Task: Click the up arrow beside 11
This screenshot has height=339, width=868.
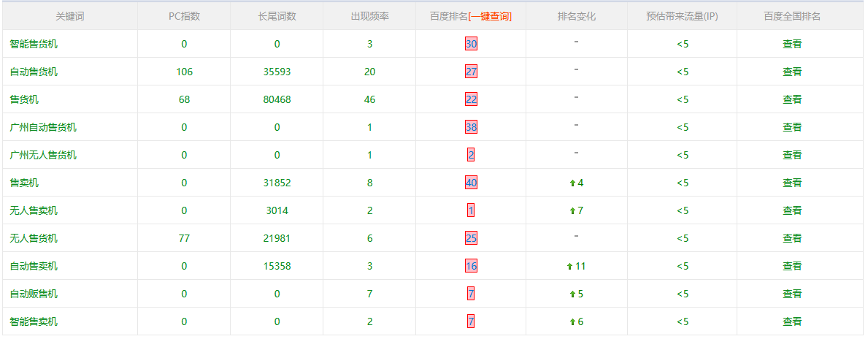Action: click(569, 267)
